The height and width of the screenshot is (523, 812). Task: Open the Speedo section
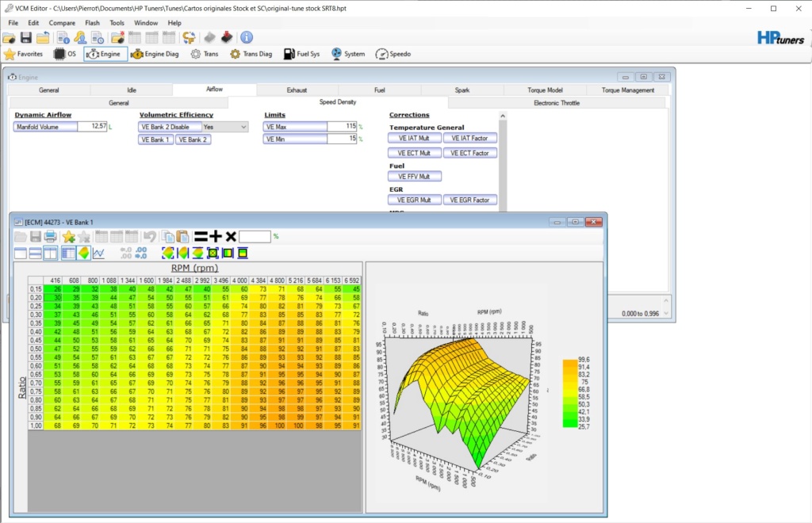[393, 54]
